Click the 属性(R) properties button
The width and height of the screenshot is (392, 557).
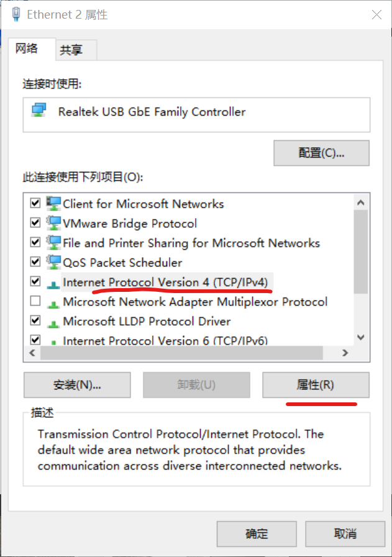coord(316,385)
